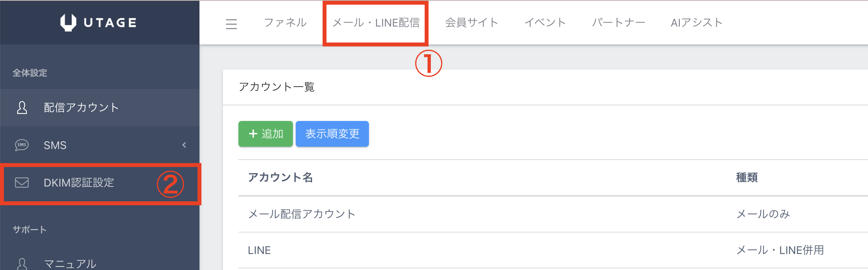Screen dimensions: 868x270
Task: Click the UTAGE logo
Action: coord(98,22)
